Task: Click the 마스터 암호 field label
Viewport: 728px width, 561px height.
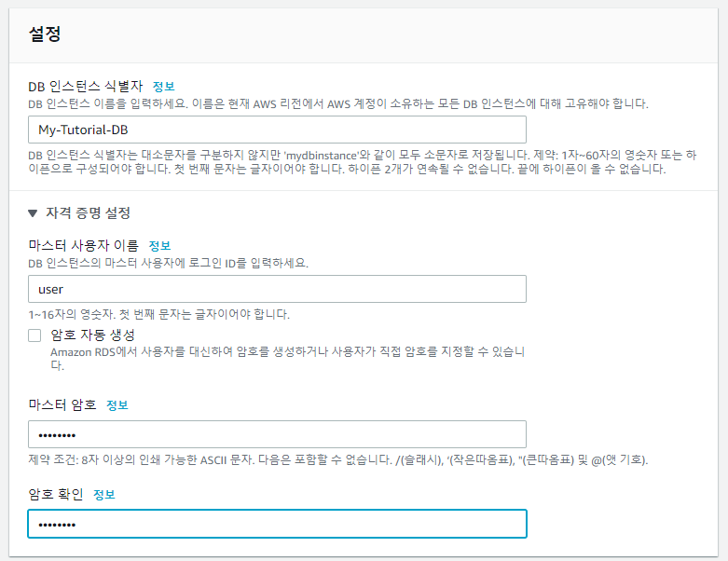Action: click(x=62, y=405)
